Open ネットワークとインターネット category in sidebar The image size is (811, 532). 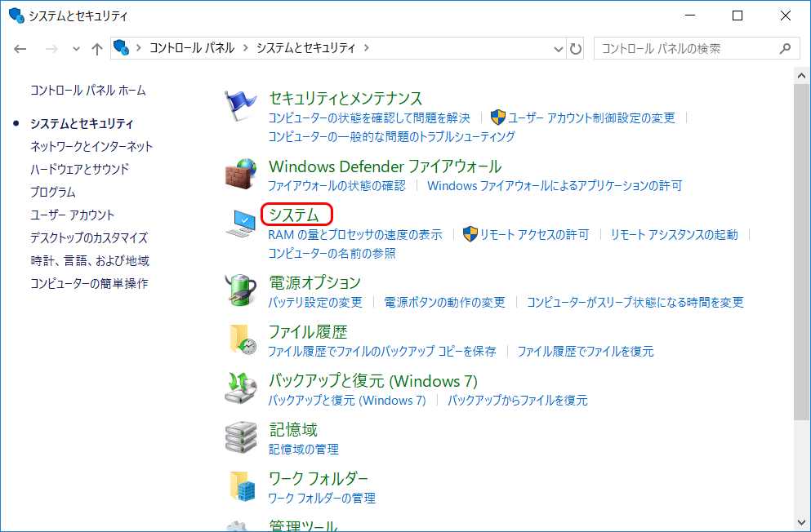point(91,147)
